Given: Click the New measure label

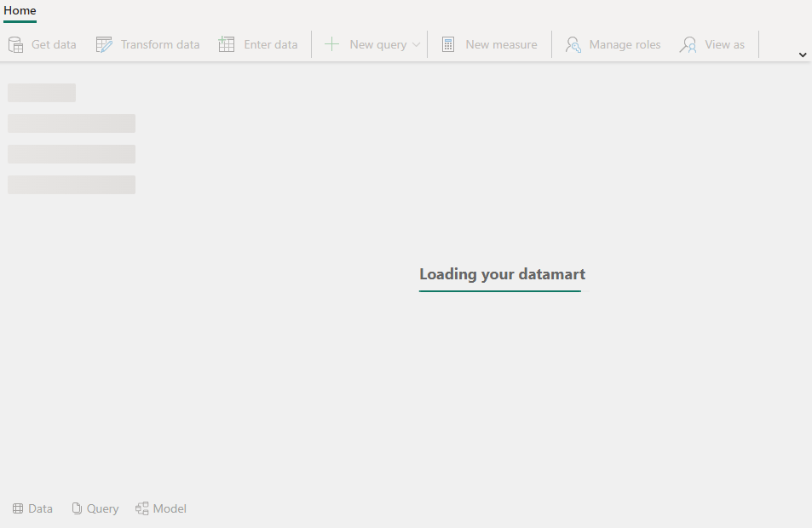Looking at the screenshot, I should (501, 44).
